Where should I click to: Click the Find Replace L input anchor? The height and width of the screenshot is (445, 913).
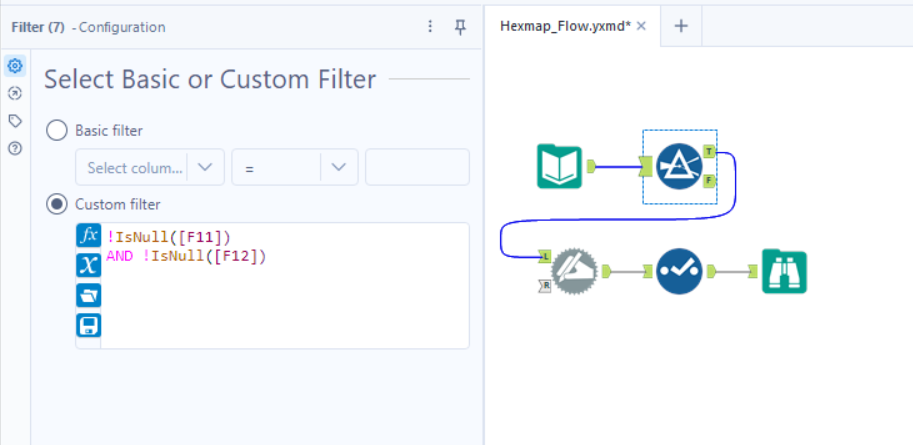point(545,256)
